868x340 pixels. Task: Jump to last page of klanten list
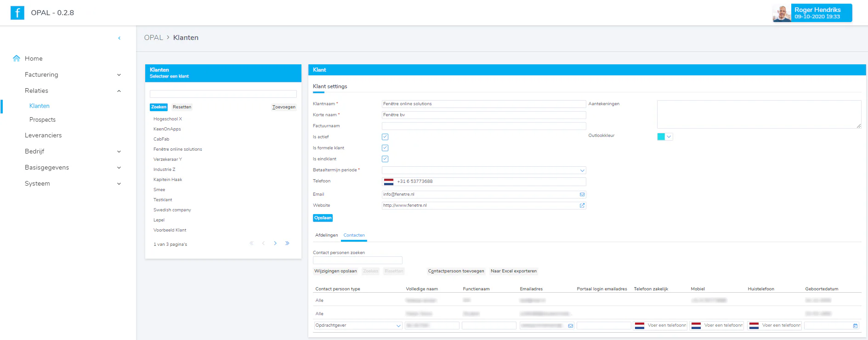[x=287, y=243]
